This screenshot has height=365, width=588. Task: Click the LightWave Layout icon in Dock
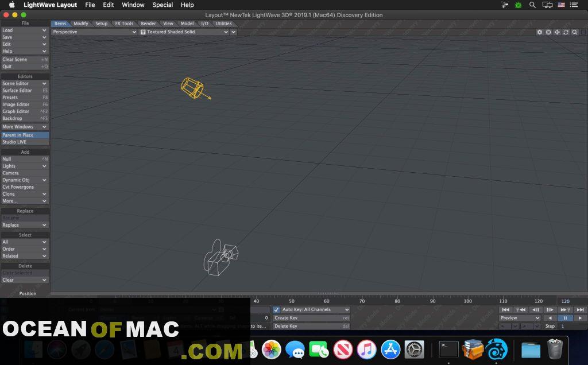497,350
